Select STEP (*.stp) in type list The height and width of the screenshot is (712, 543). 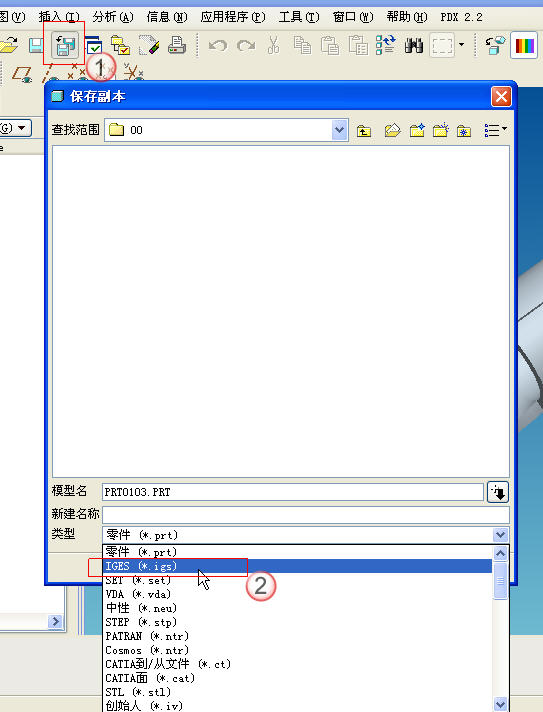[x=298, y=622]
